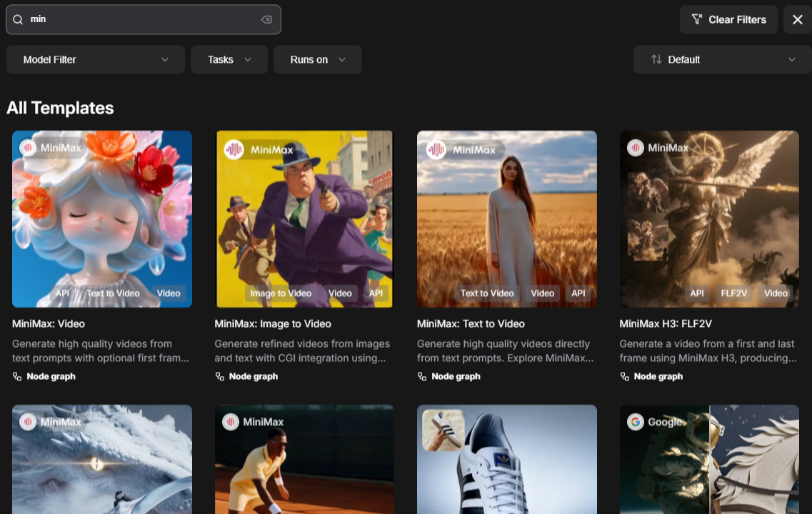
Task: Click the "MiniMax: Video" title
Action: coord(49,324)
